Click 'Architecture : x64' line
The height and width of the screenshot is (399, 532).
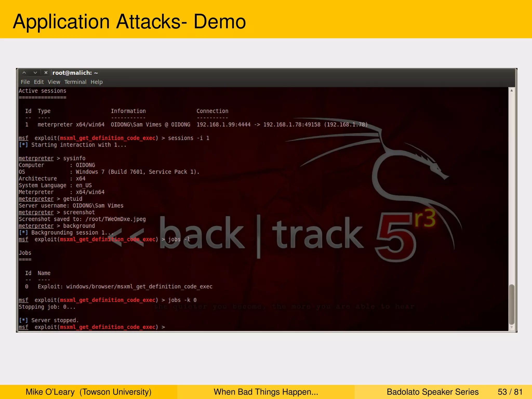pyautogui.click(x=52, y=179)
